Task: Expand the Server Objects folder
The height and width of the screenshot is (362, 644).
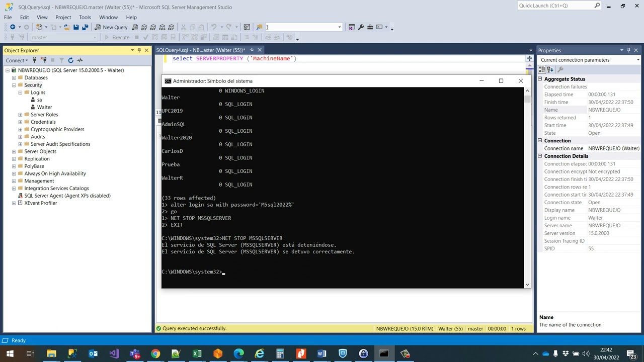Action: [x=14, y=151]
